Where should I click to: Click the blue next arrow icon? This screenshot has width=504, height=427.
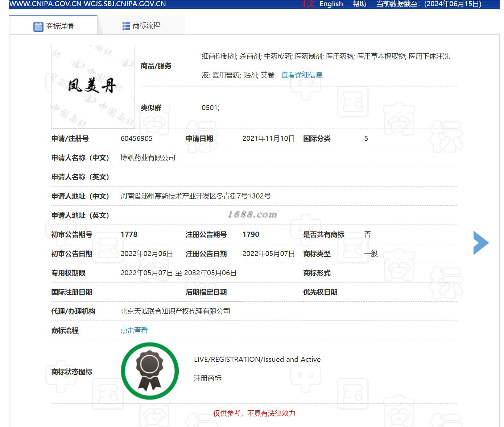pyautogui.click(x=481, y=243)
